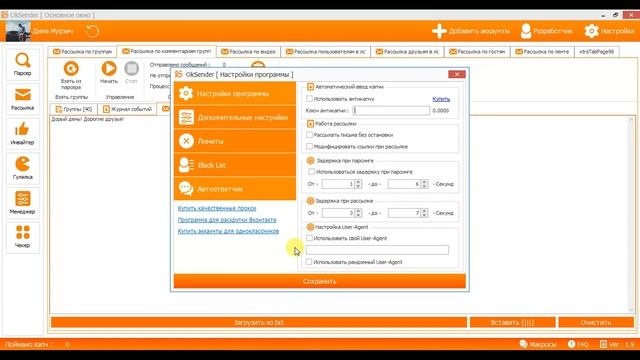
Task: Open Программа для раскрутки Вконтакте link
Action: 227,220
